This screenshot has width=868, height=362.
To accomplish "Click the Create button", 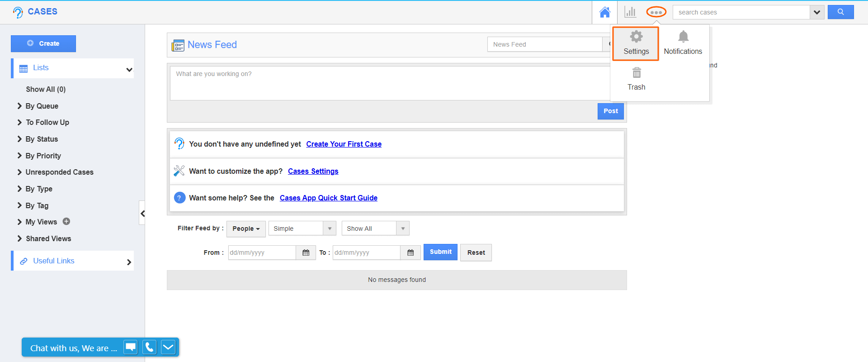I will [43, 43].
